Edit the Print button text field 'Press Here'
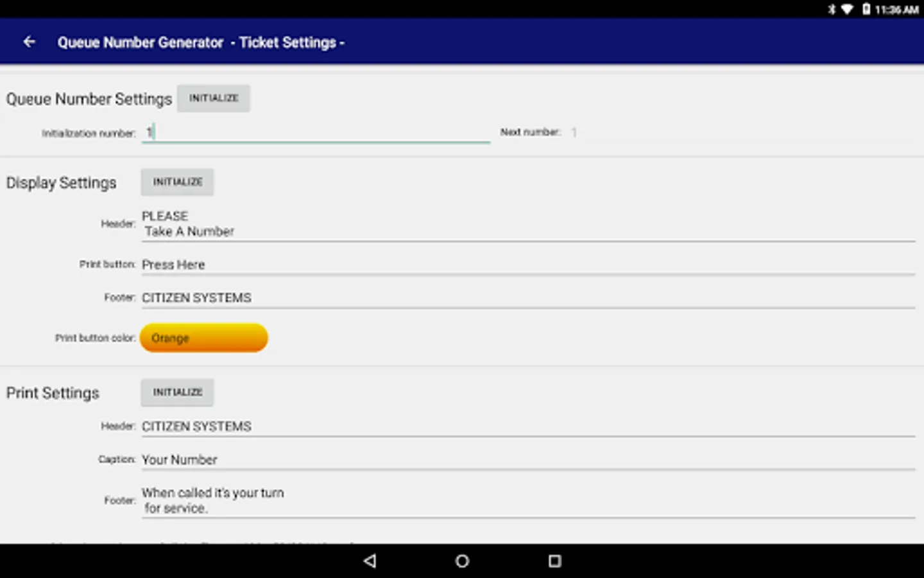This screenshot has height=578, width=924. (x=528, y=265)
